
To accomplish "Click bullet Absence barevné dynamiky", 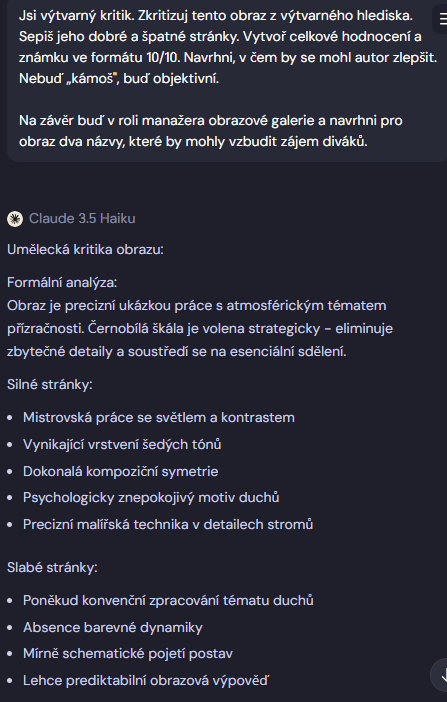I will point(113,627).
